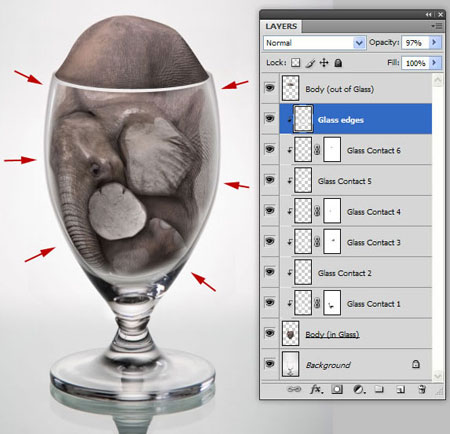
Task: Click the Fill value field
Action: 415,63
